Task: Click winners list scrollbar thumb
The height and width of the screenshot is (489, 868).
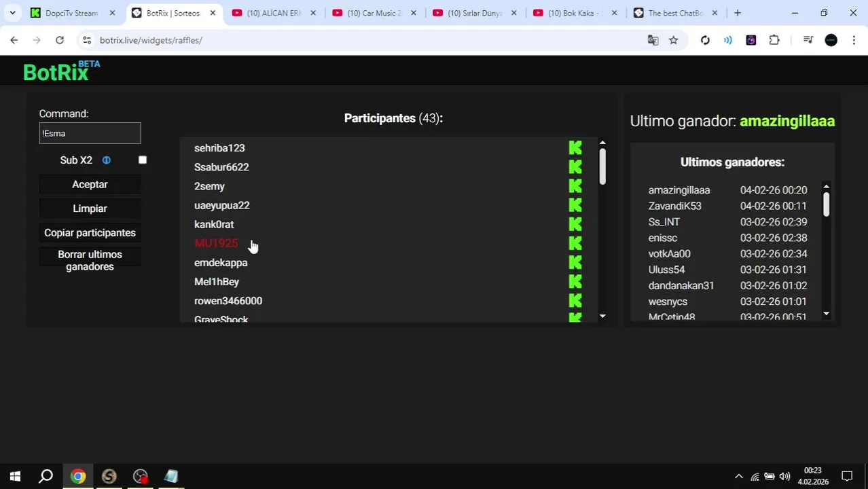Action: tap(826, 205)
